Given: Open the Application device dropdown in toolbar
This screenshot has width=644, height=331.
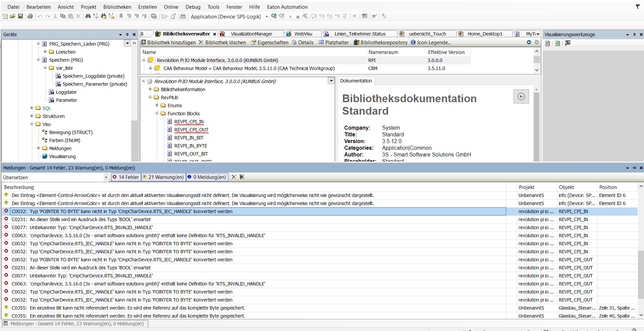Looking at the screenshot, I should [267, 16].
